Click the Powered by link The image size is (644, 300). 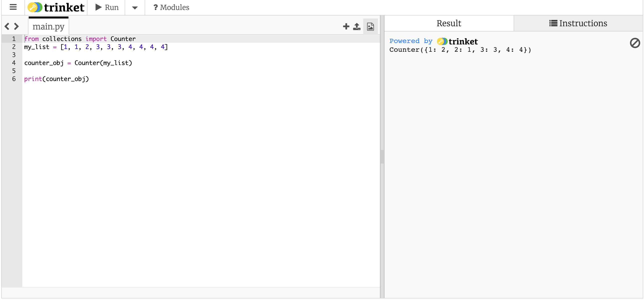pos(411,41)
